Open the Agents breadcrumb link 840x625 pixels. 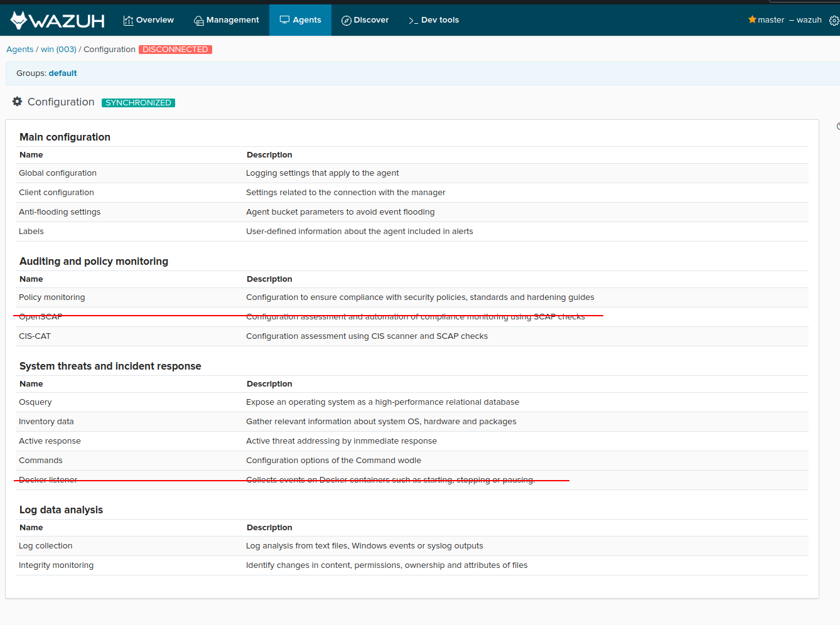pyautogui.click(x=19, y=49)
